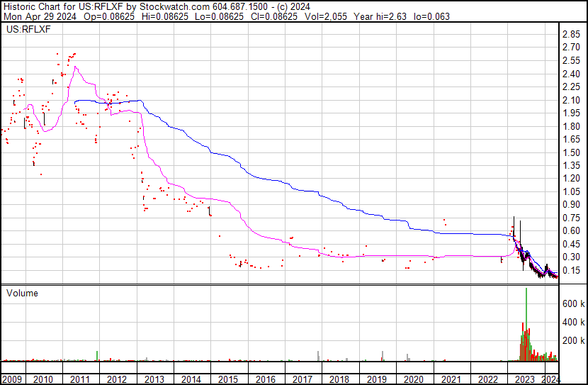
Task: Click the 600 k volume axis label
Action: pyautogui.click(x=573, y=303)
